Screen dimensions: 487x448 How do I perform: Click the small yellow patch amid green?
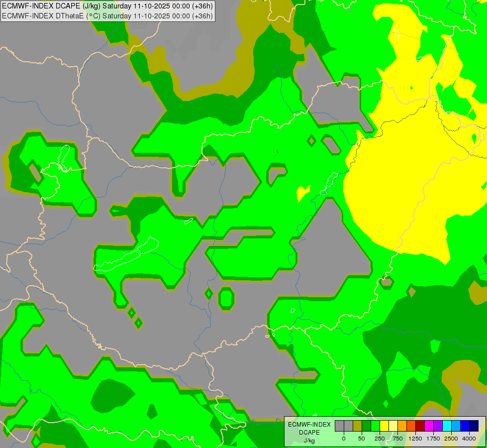point(303,193)
